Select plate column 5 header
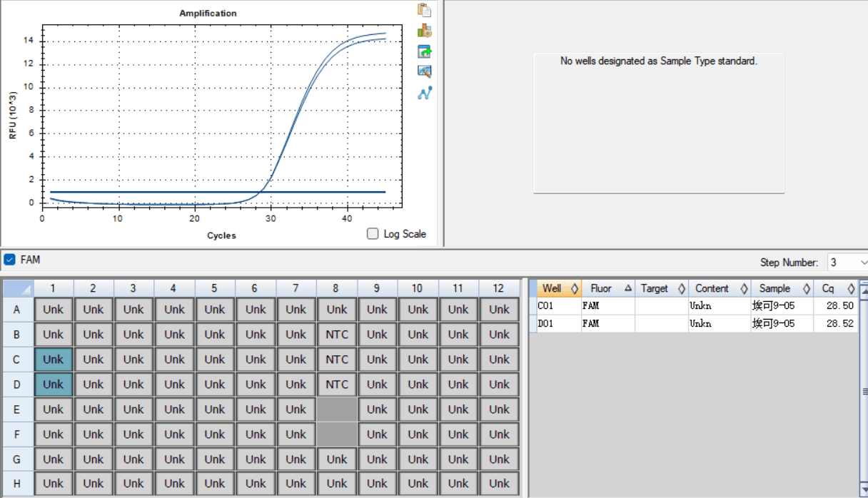Screen dimensions: 868x498 coord(214,288)
